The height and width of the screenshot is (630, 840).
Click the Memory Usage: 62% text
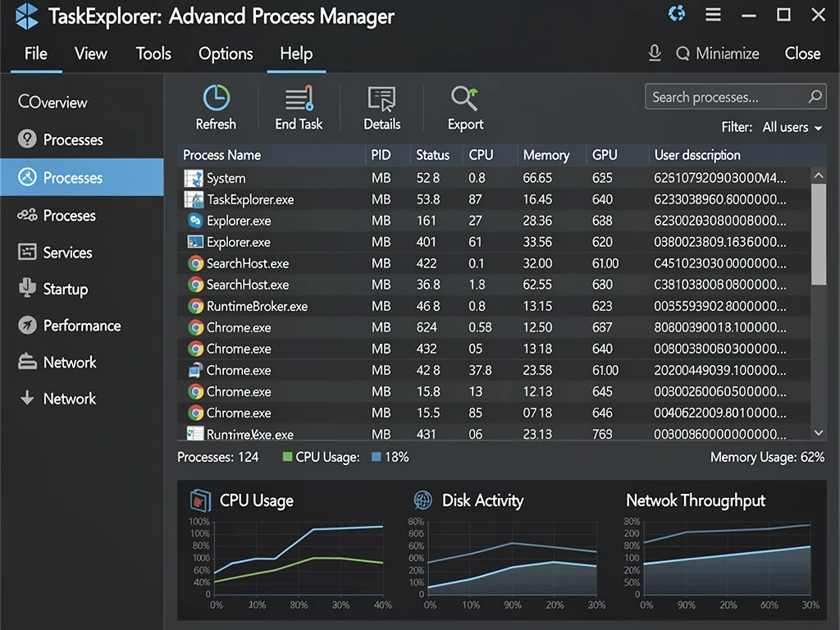click(x=767, y=457)
